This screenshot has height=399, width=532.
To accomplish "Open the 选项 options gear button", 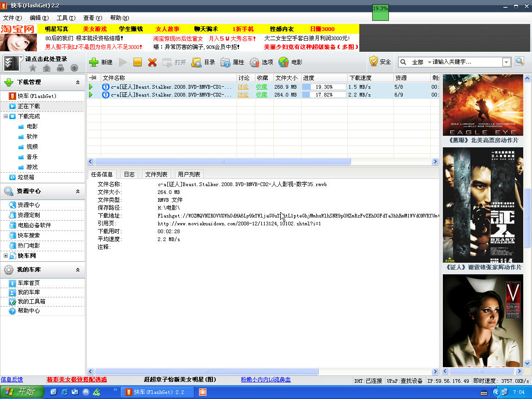I will click(261, 62).
